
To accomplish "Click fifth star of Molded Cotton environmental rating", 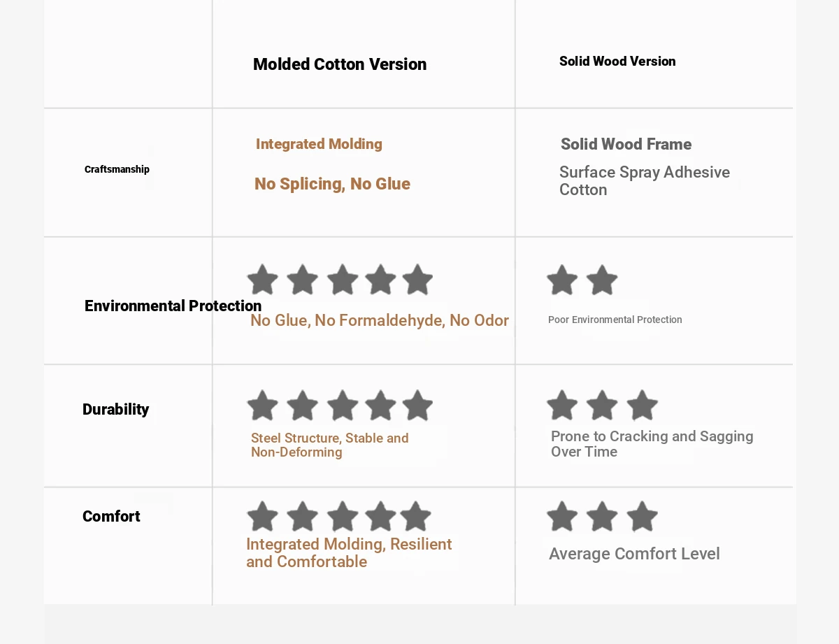I will click(417, 280).
